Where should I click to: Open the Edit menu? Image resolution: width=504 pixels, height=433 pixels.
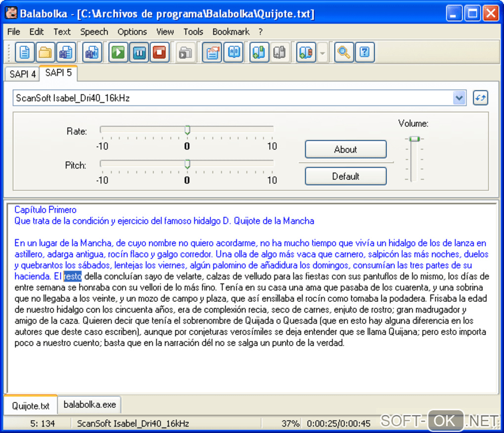click(x=37, y=32)
